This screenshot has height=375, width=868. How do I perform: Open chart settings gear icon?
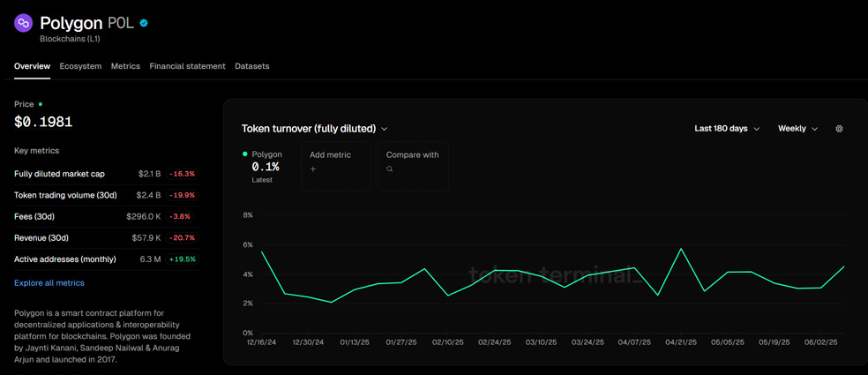(x=839, y=129)
